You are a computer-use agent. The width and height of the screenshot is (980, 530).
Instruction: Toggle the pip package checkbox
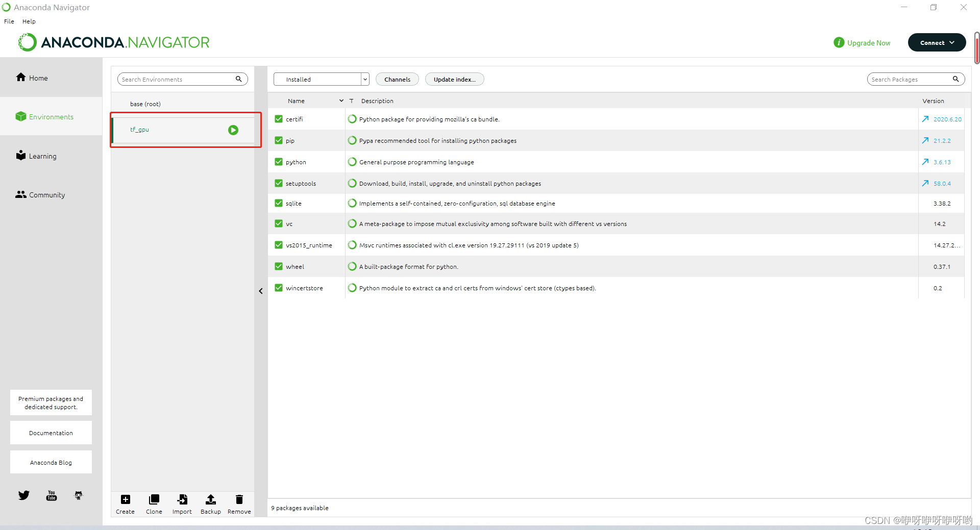tap(279, 140)
